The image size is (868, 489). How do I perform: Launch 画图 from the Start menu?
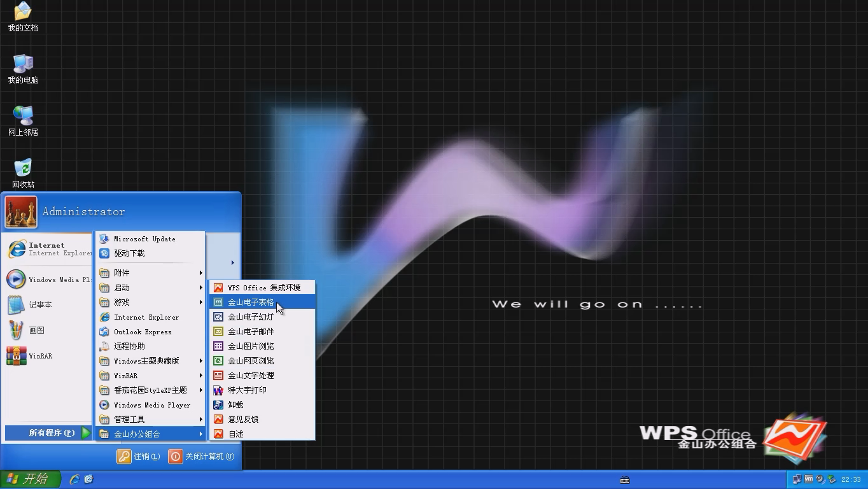point(49,330)
